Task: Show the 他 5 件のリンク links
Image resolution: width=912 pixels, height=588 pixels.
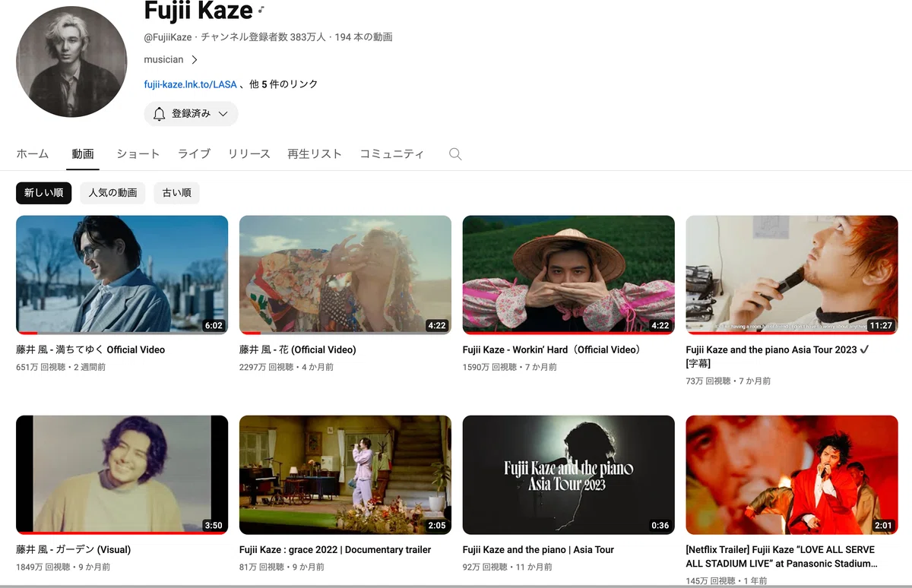Action: pyautogui.click(x=283, y=84)
